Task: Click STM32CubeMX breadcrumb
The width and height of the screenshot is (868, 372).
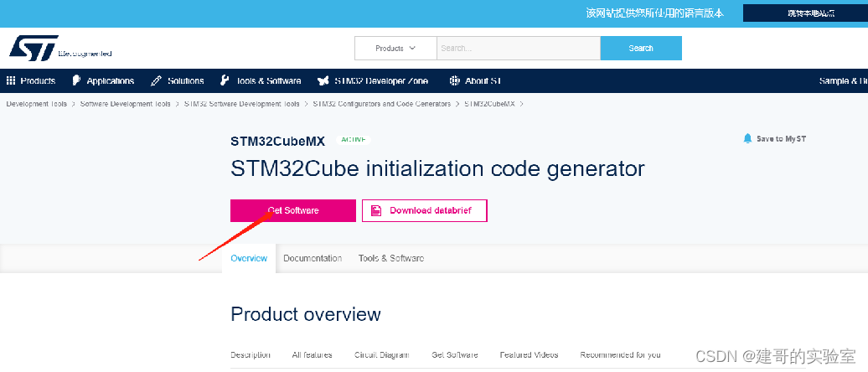Action: pos(490,104)
